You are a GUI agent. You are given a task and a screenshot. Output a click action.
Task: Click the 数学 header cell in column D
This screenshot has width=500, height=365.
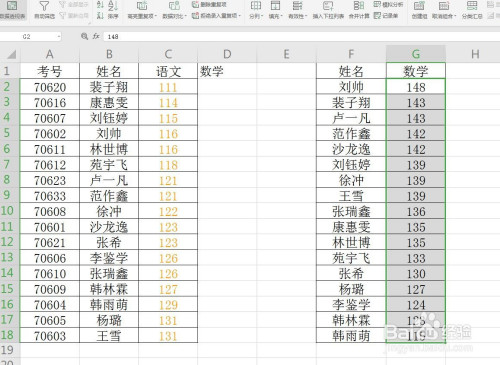tap(227, 71)
